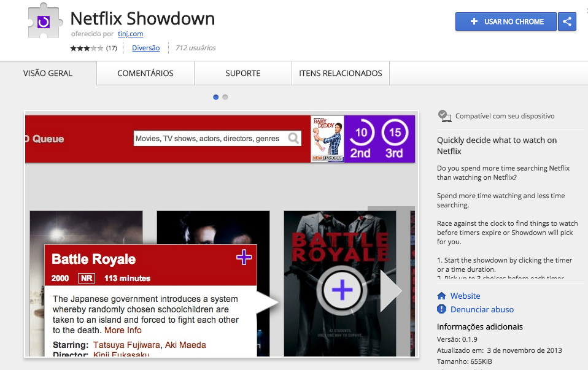Click the 10 2nd timer icon
The height and width of the screenshot is (370, 588).
click(361, 139)
